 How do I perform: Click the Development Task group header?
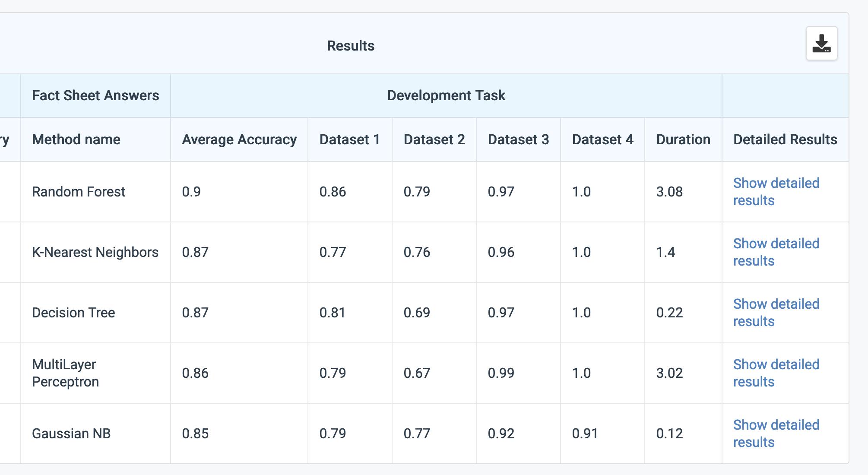tap(446, 95)
